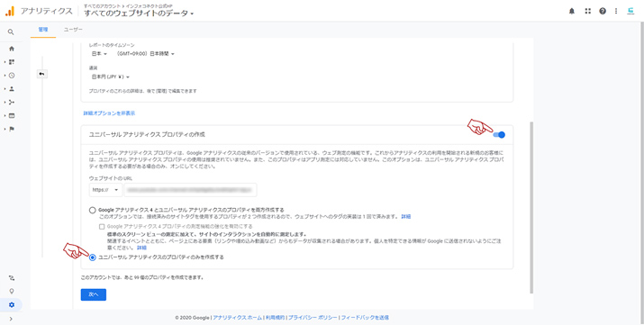Open the country 日本 timezone dropdown
The width and height of the screenshot is (644, 325).
click(x=99, y=54)
